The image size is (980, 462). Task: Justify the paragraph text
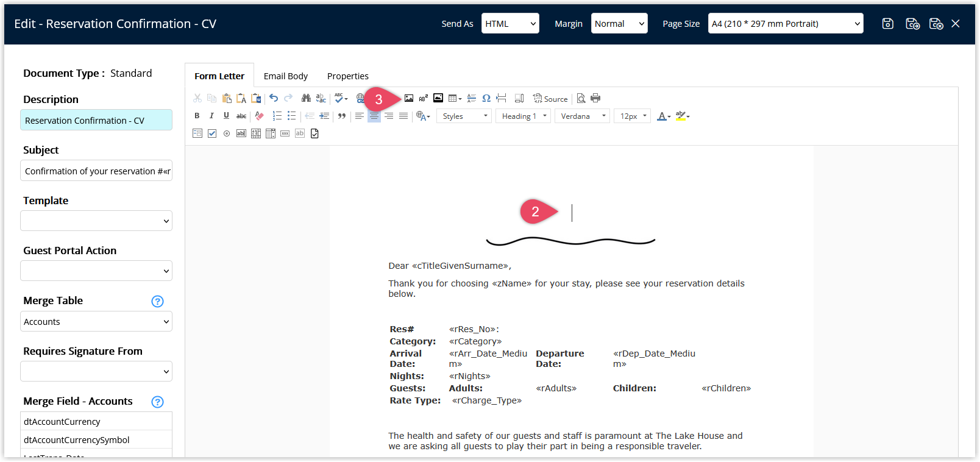tap(403, 116)
